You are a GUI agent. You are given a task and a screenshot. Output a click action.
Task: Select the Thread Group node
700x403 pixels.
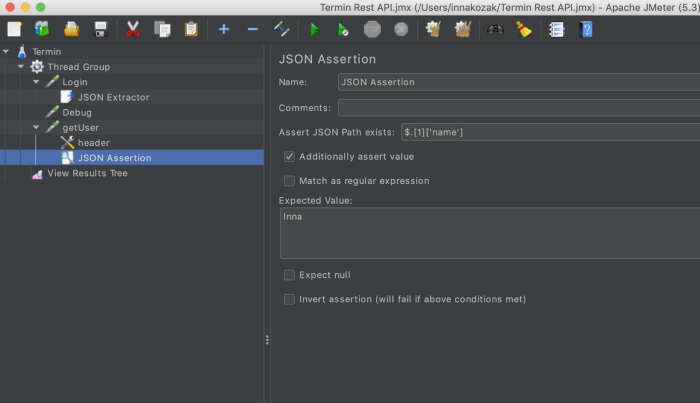pyautogui.click(x=79, y=67)
